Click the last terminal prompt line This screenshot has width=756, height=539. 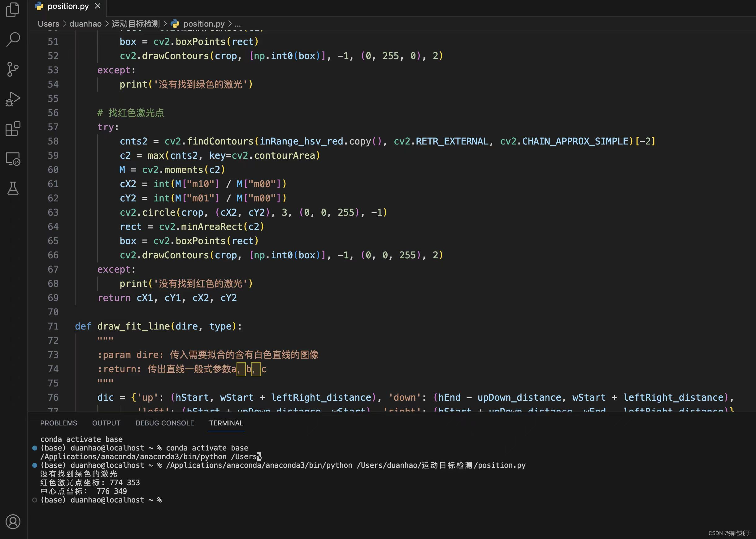(101, 500)
